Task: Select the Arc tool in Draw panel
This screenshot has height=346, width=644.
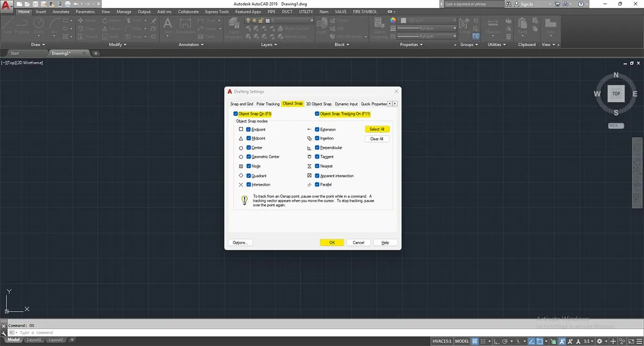Action: point(55,24)
